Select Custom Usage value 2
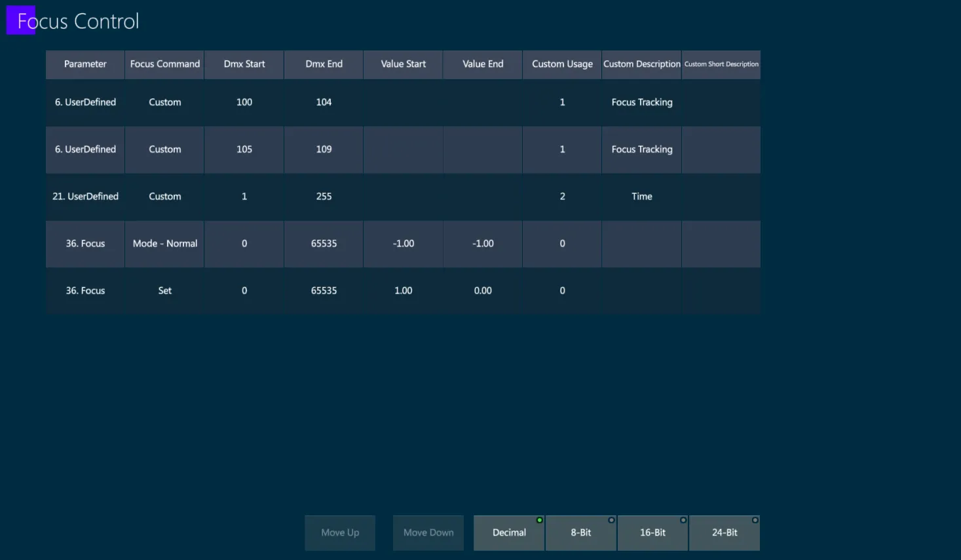This screenshot has width=961, height=560. tap(562, 196)
